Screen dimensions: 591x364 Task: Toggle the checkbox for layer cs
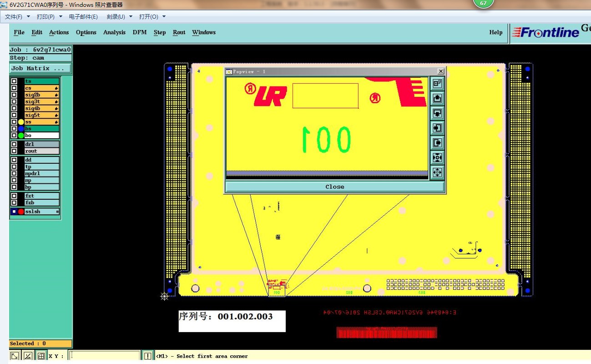[x=14, y=88]
